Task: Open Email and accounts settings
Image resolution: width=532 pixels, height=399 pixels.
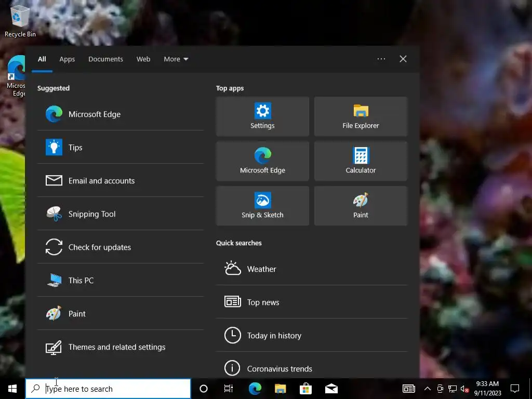Action: tap(121, 180)
